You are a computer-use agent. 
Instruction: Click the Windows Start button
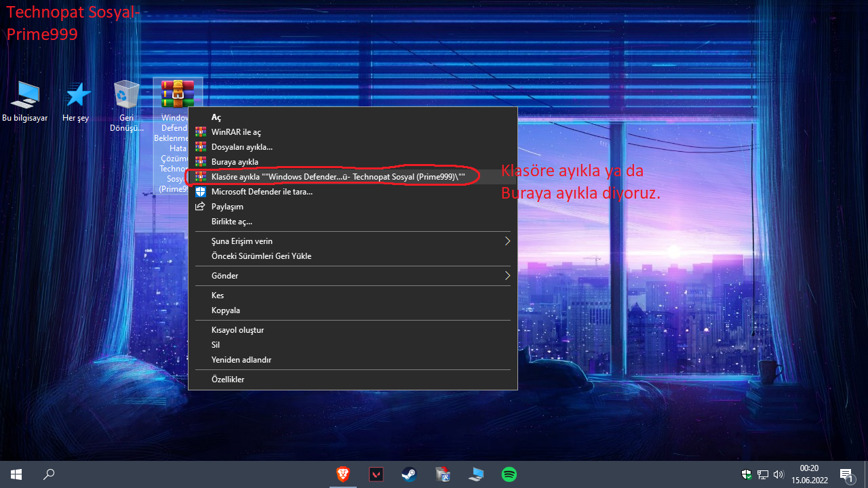[16, 474]
